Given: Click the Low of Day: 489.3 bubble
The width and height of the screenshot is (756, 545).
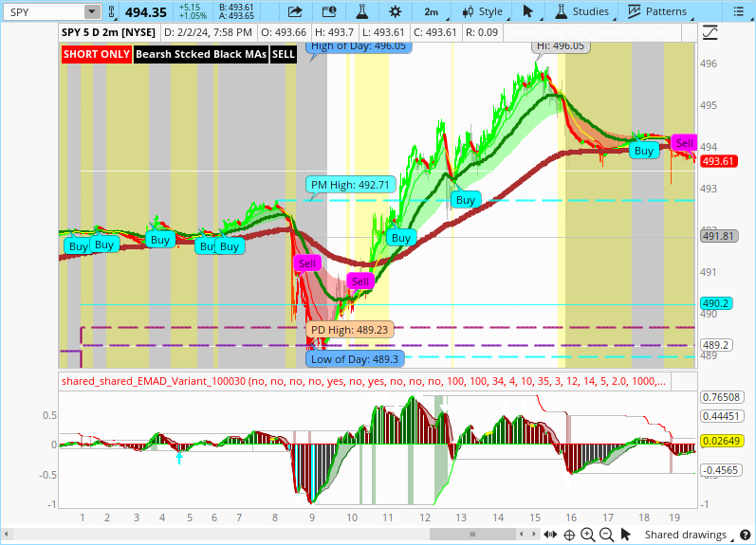Looking at the screenshot, I should [355, 359].
